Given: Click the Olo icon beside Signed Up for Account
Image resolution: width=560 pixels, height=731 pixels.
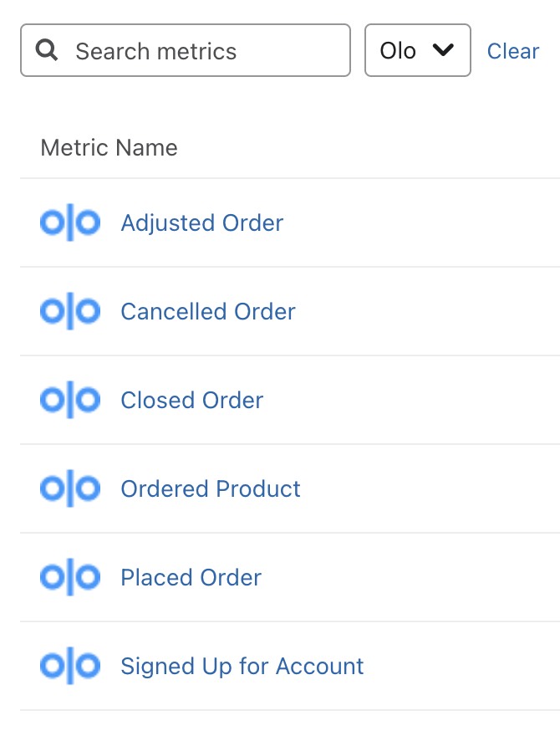Looking at the screenshot, I should tap(69, 666).
